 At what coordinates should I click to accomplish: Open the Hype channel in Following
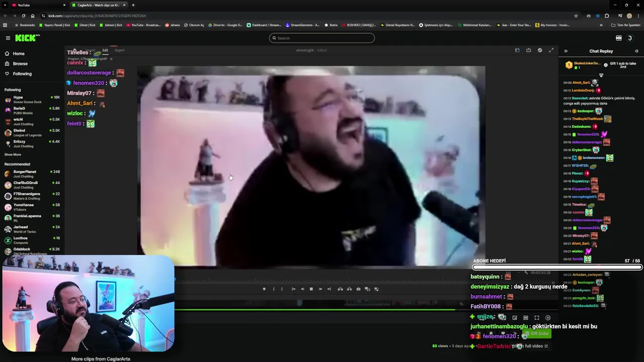(32, 99)
